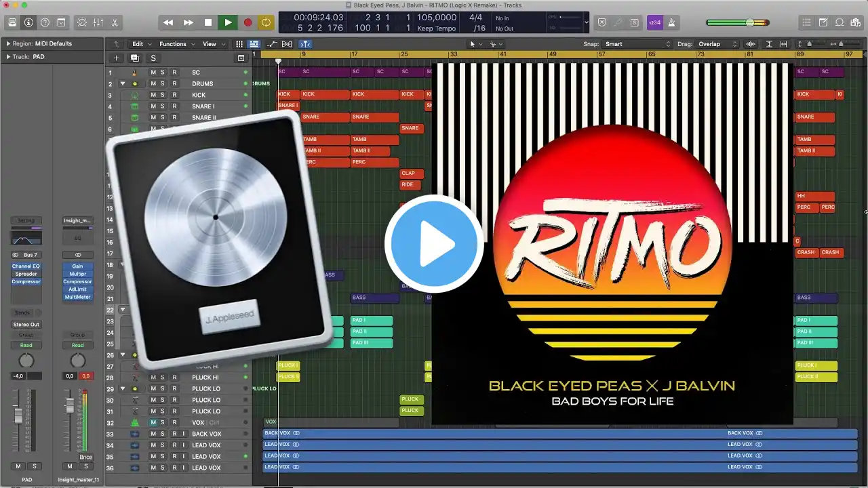Viewport: 868px width, 488px height.
Task: Toggle the global Solo S button in track header
Action: [x=153, y=58]
